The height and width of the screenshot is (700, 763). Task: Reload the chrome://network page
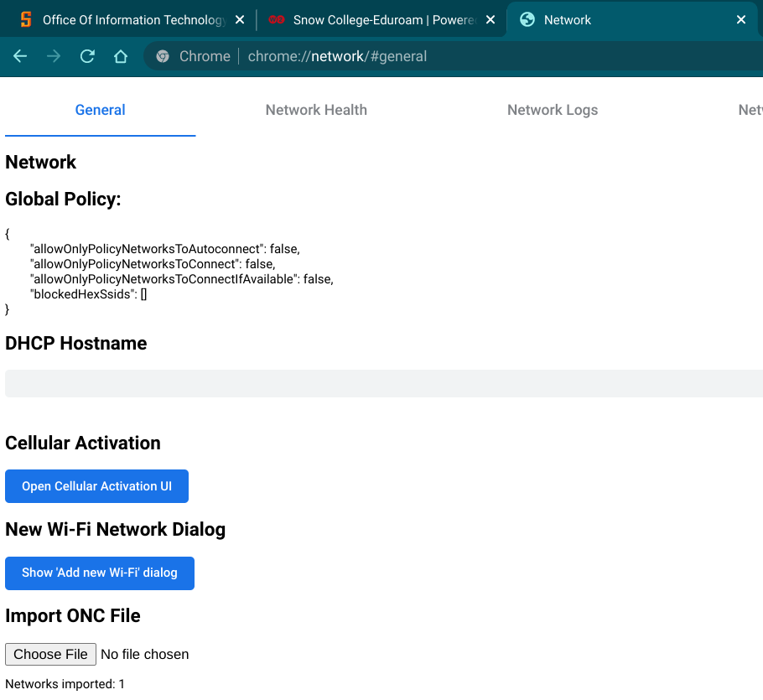click(87, 56)
